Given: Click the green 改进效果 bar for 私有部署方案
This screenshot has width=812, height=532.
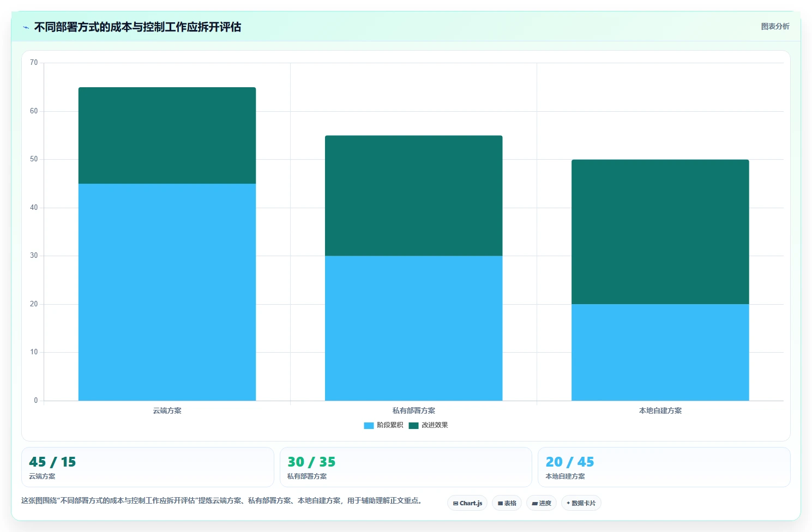Looking at the screenshot, I should (413, 196).
